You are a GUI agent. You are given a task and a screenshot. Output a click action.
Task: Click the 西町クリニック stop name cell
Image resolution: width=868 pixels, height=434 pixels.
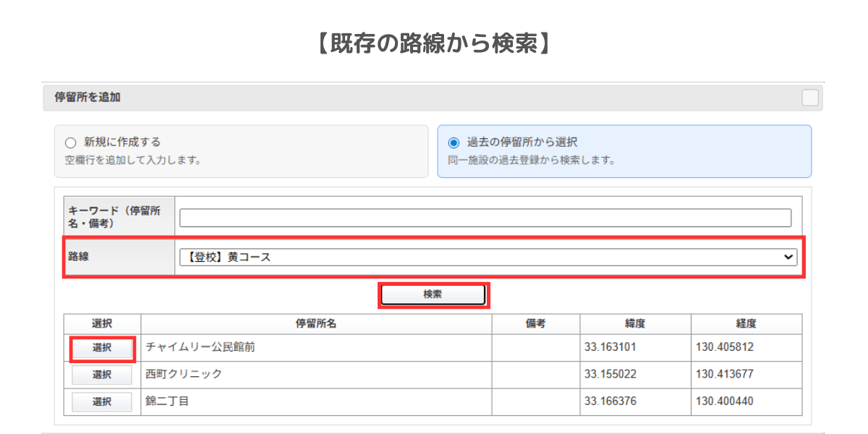184,375
